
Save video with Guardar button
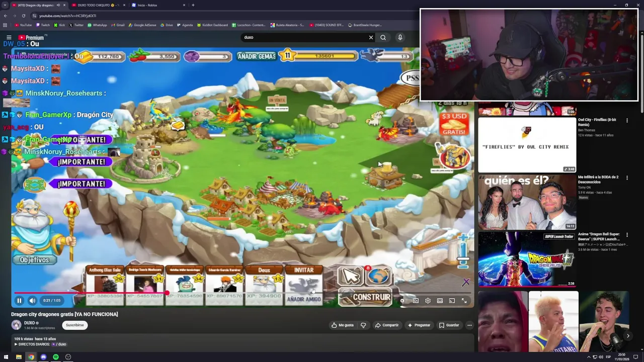pos(449,325)
